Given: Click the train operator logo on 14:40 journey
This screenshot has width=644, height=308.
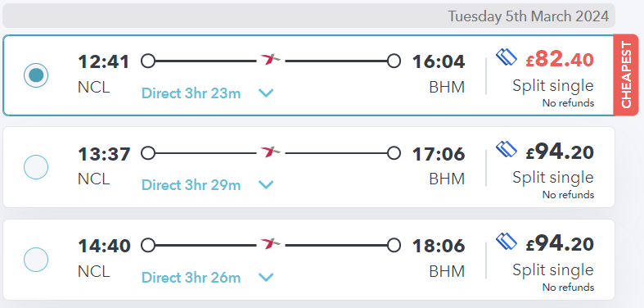Looking at the screenshot, I should coord(271,244).
